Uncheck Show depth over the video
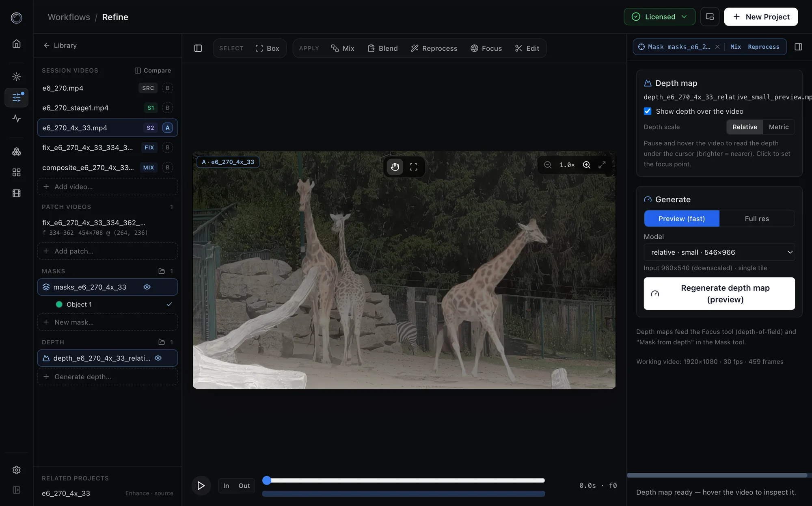The height and width of the screenshot is (506, 812). (x=648, y=111)
